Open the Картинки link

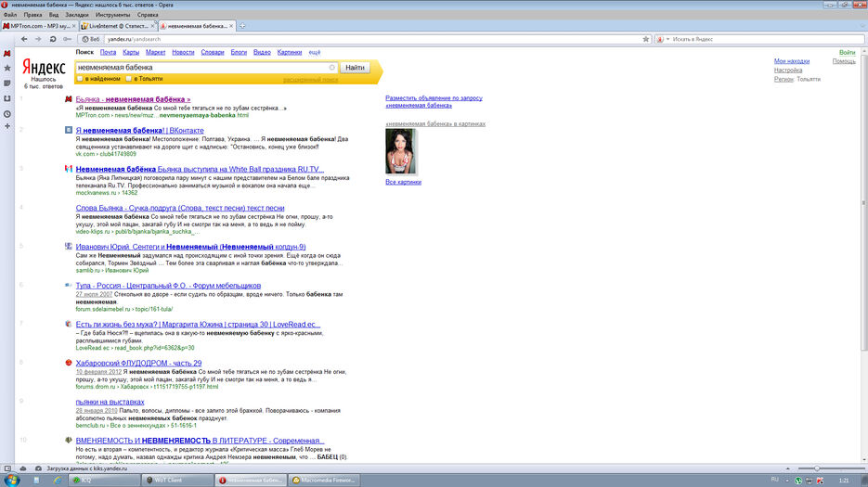tap(290, 52)
